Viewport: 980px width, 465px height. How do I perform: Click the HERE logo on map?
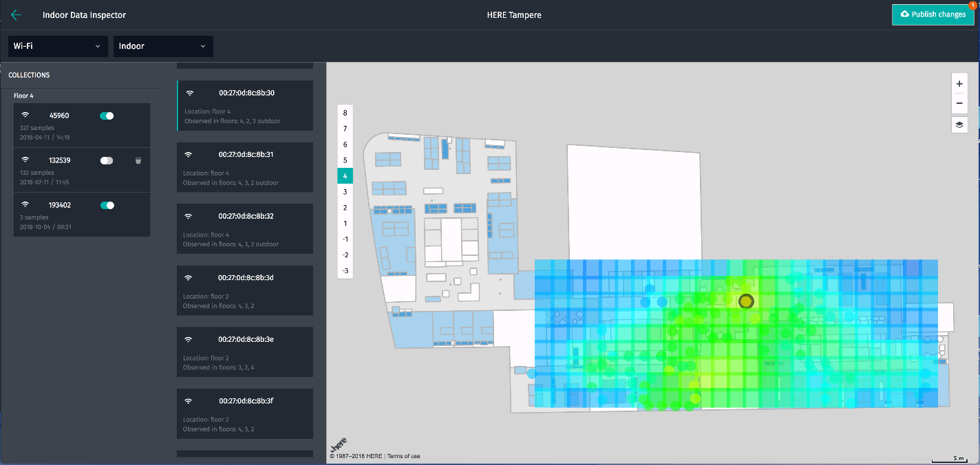coord(339,444)
